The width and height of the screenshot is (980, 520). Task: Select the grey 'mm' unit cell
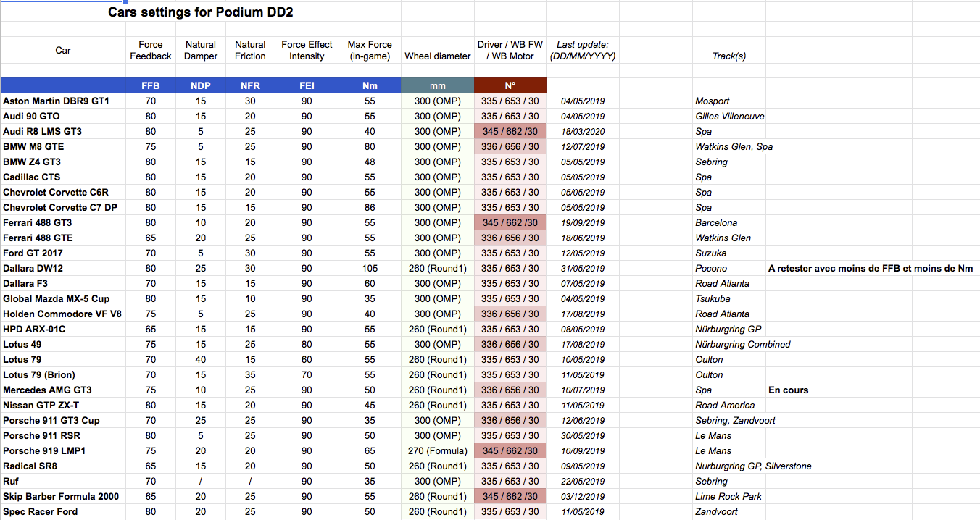pos(438,85)
